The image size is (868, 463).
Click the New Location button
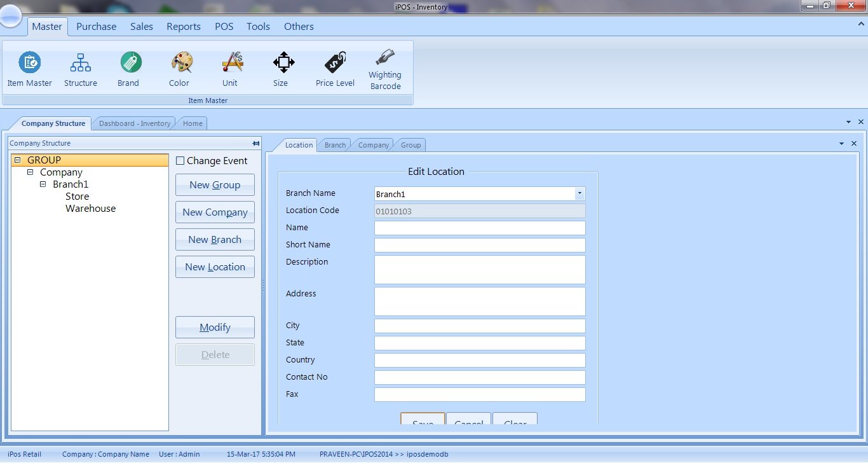[215, 267]
